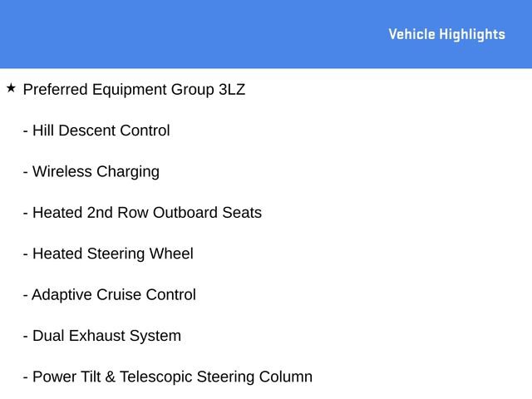This screenshot has height=399, width=532.
Task: Click the dash before Heated Steering Wheel
Action: click(26, 254)
